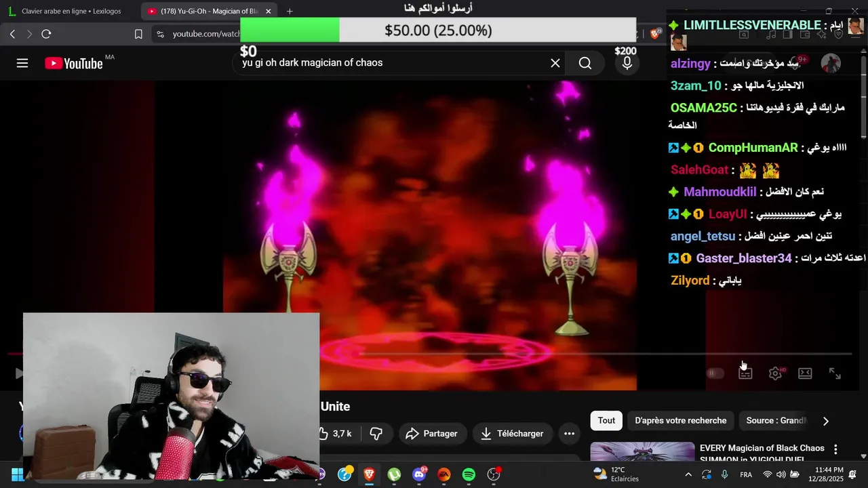The image size is (868, 488).
Task: Open EVERY Magician of Black Chaos title
Action: click(x=762, y=453)
